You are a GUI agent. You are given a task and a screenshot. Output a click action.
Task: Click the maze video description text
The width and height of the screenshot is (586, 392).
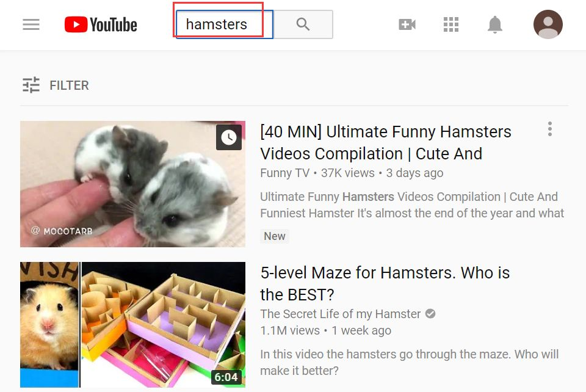409,363
